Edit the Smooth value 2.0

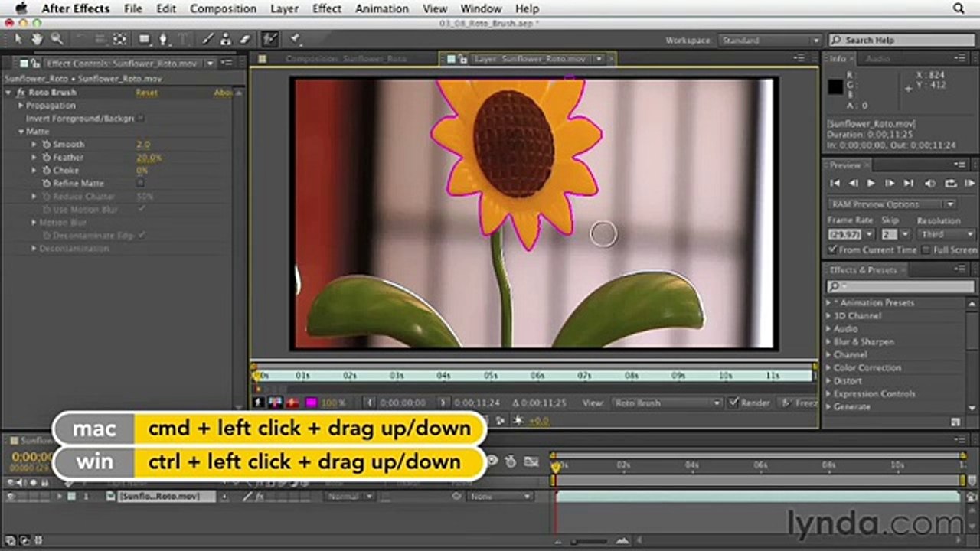tap(143, 145)
